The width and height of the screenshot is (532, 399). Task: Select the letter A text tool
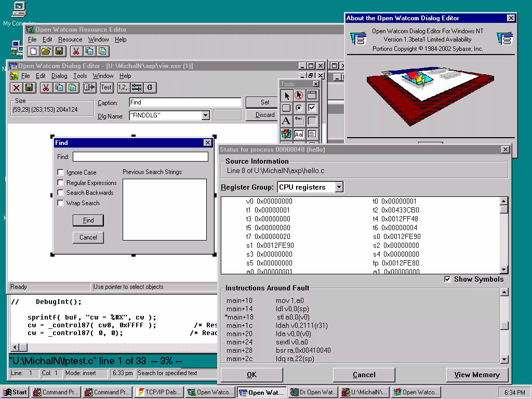(286, 121)
